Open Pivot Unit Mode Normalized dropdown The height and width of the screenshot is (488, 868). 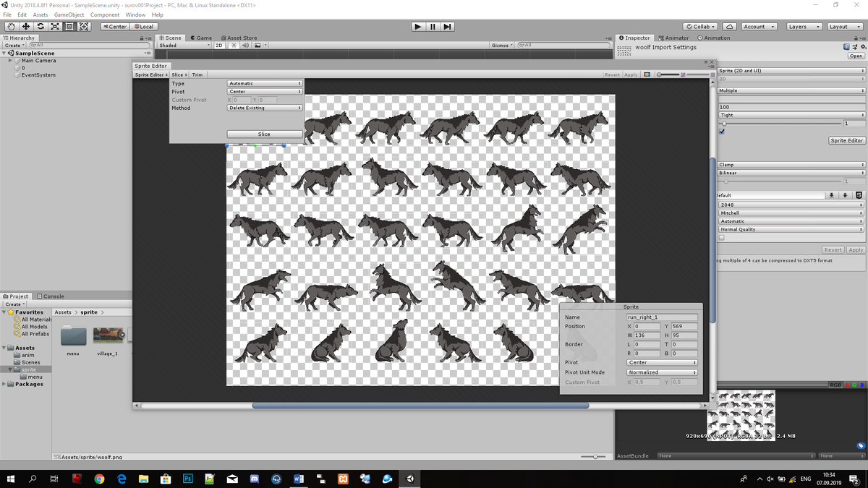[662, 372]
